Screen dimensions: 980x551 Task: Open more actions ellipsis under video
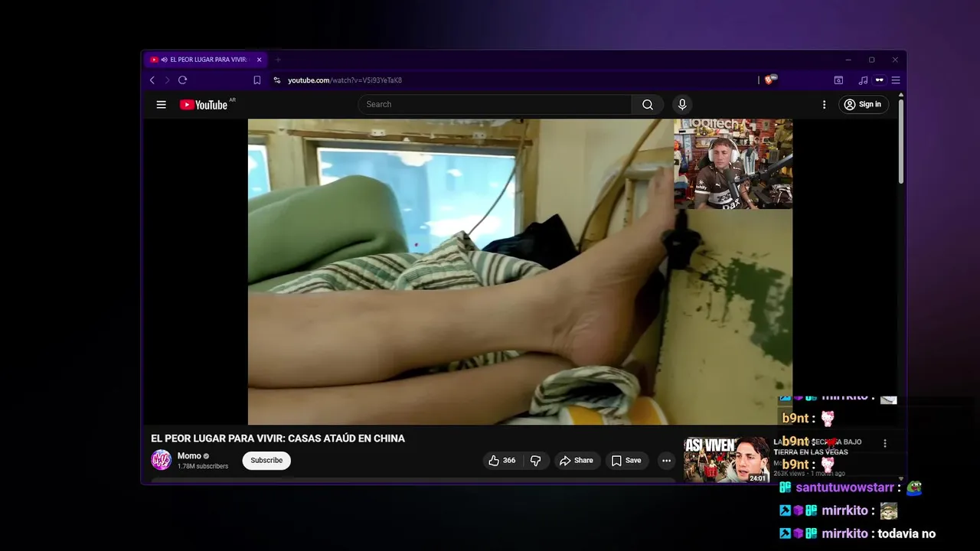click(x=666, y=461)
